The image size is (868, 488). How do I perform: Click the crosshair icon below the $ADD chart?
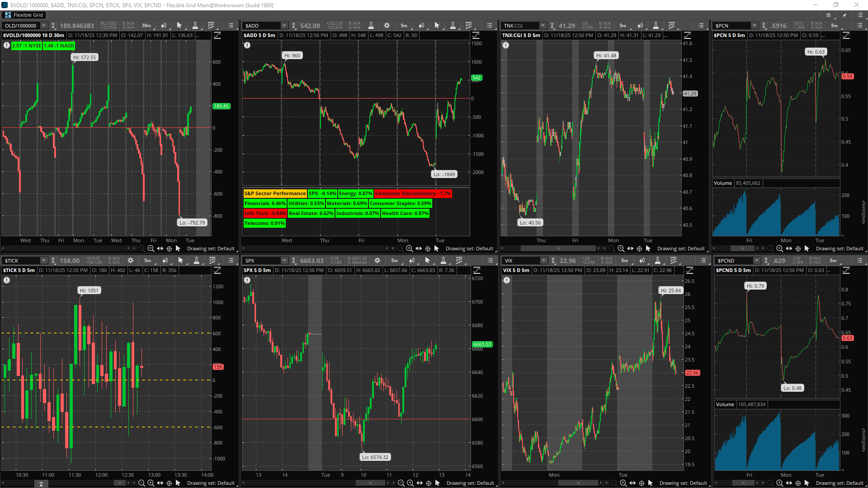428,249
